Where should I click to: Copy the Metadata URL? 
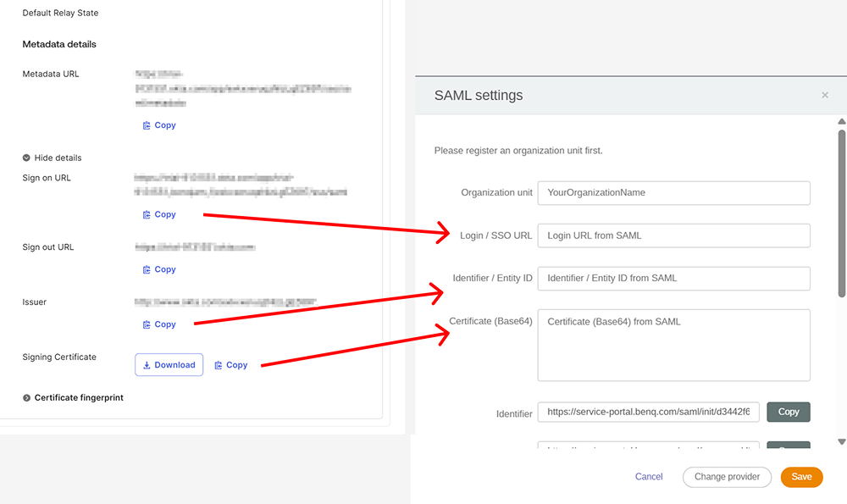[x=159, y=125]
